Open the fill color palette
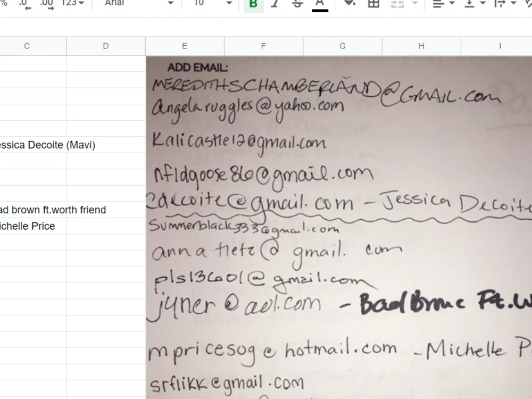The height and width of the screenshot is (399, 532). point(348,4)
